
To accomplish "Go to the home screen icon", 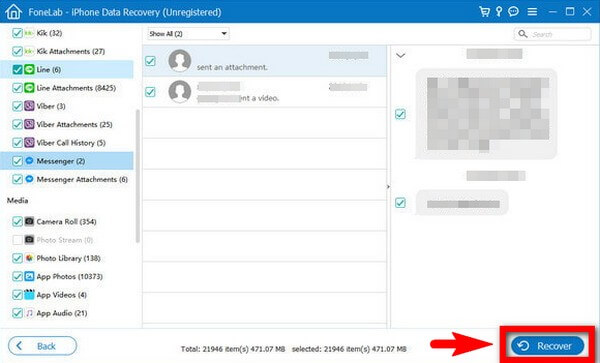I will [13, 11].
